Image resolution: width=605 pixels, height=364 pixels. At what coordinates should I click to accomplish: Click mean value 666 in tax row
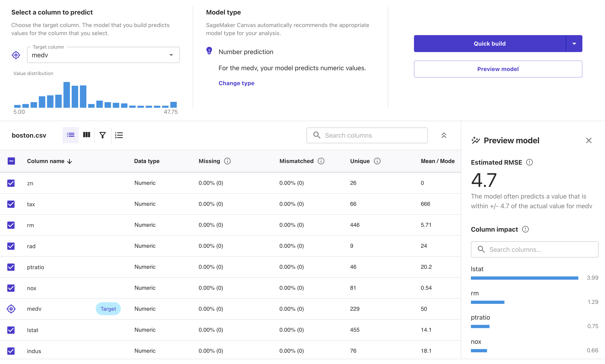425,204
